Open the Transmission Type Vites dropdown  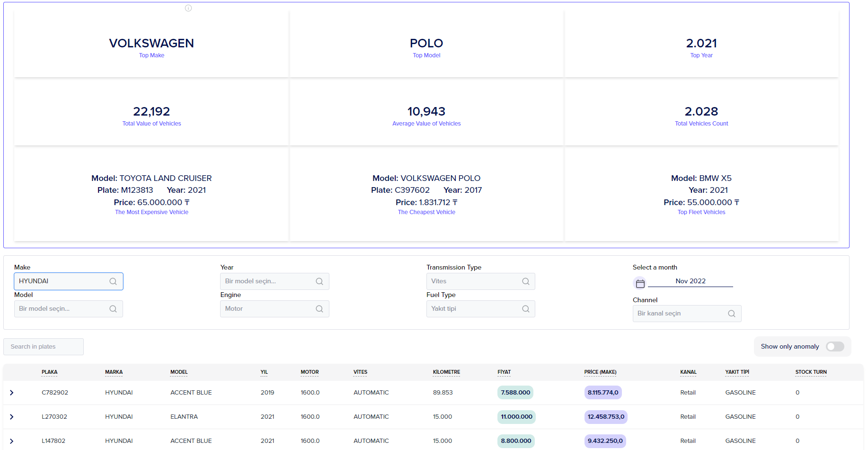pos(481,281)
